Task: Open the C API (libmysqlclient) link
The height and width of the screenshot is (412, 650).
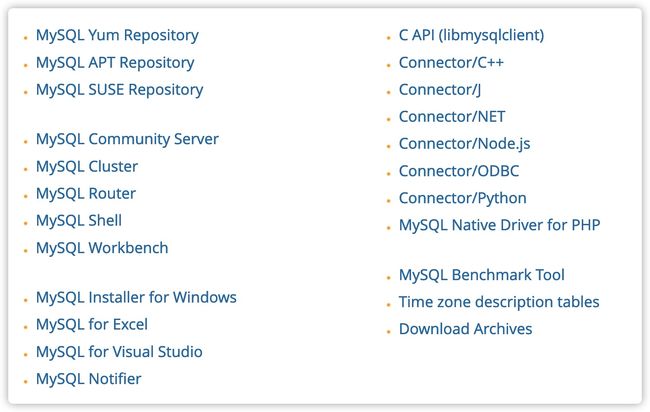Action: tap(471, 36)
